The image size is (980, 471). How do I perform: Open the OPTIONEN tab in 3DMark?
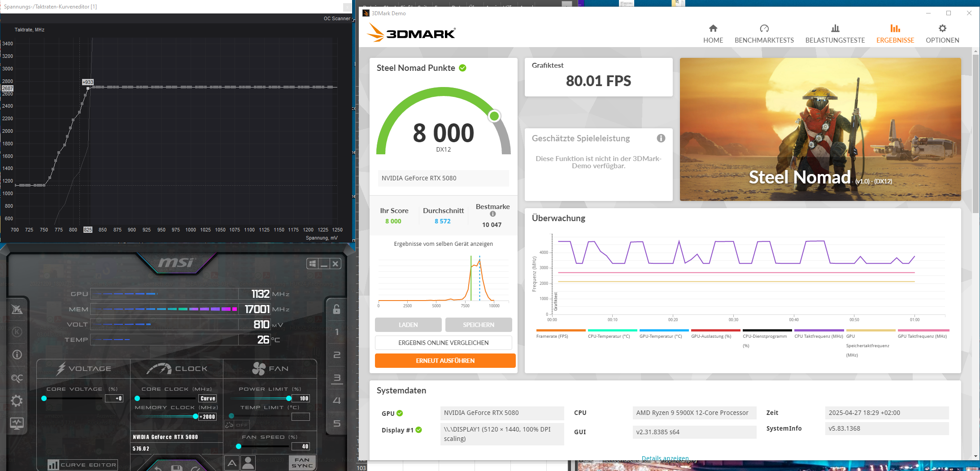[x=942, y=34]
